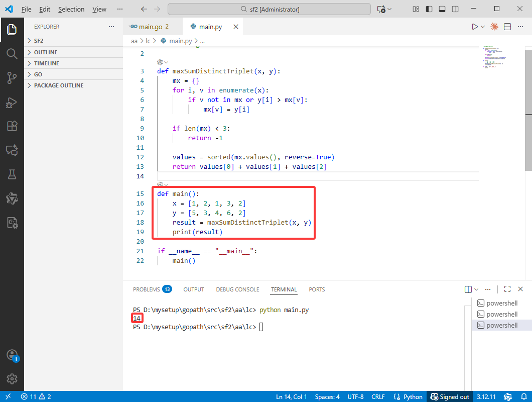
Task: Expand the PACKAGE OUTLINE section
Action: click(73, 85)
